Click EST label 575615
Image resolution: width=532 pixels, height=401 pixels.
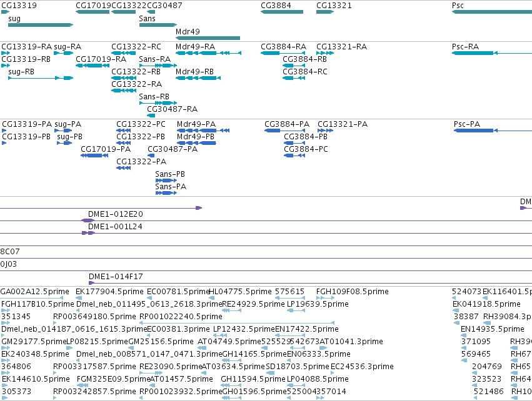[289, 292]
